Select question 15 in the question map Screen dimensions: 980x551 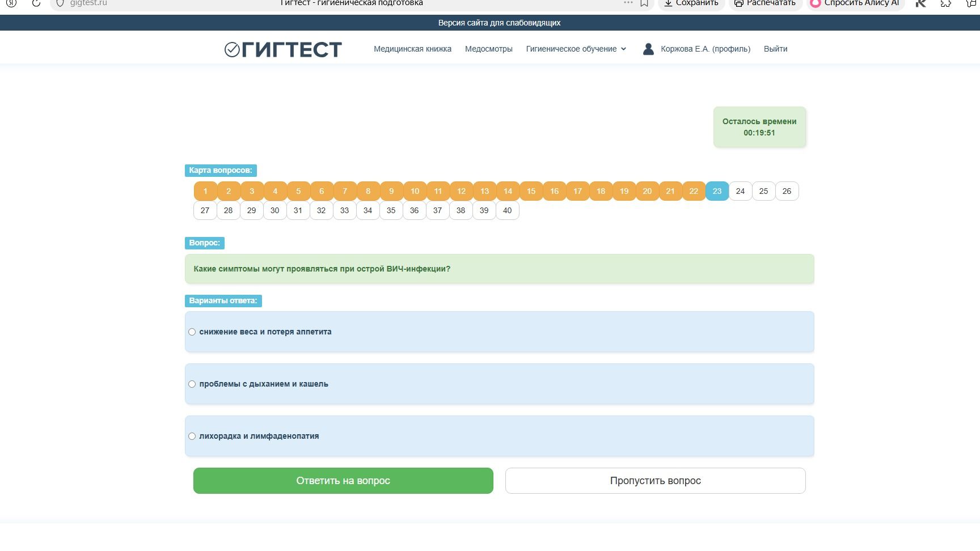point(531,191)
